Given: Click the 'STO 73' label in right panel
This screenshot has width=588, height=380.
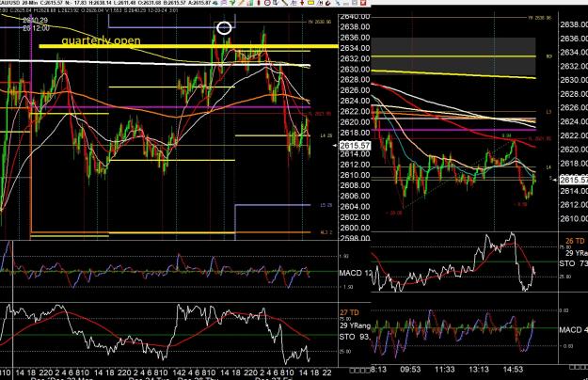Looking at the screenshot, I should coord(573,263).
